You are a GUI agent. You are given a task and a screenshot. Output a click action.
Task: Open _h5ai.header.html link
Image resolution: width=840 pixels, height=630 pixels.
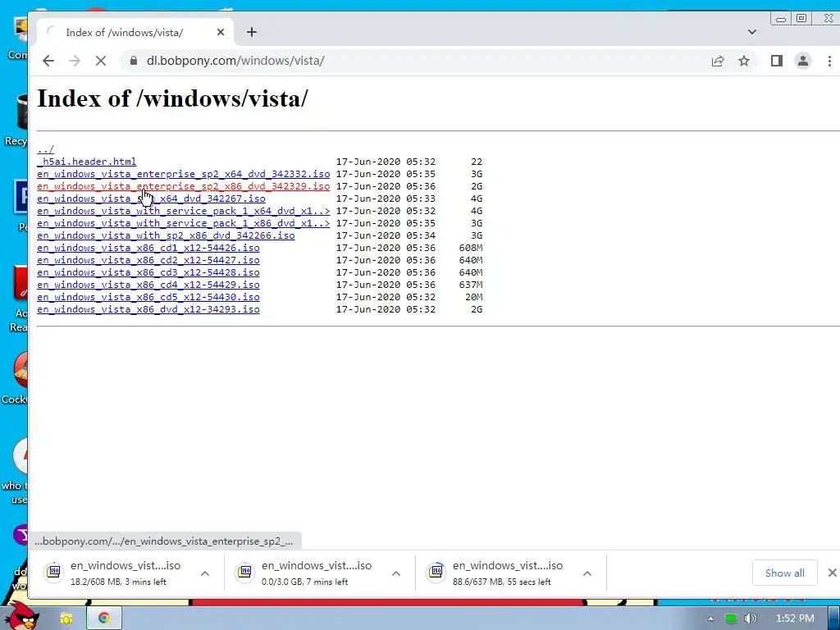87,162
